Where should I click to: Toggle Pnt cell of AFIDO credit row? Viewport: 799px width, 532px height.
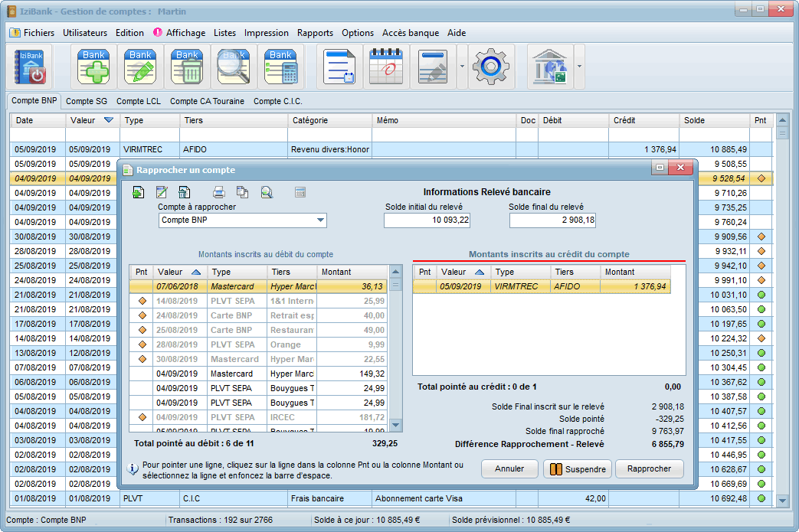pyautogui.click(x=424, y=286)
